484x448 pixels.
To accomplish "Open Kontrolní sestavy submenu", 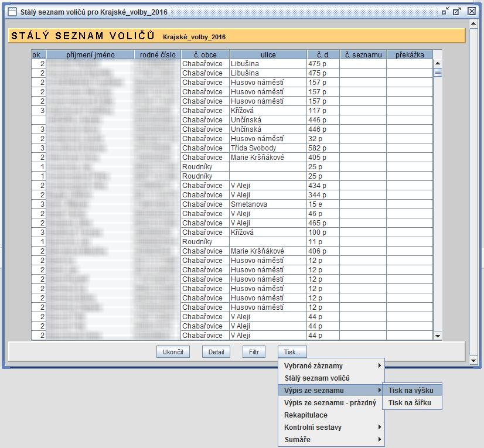I will pos(331,428).
